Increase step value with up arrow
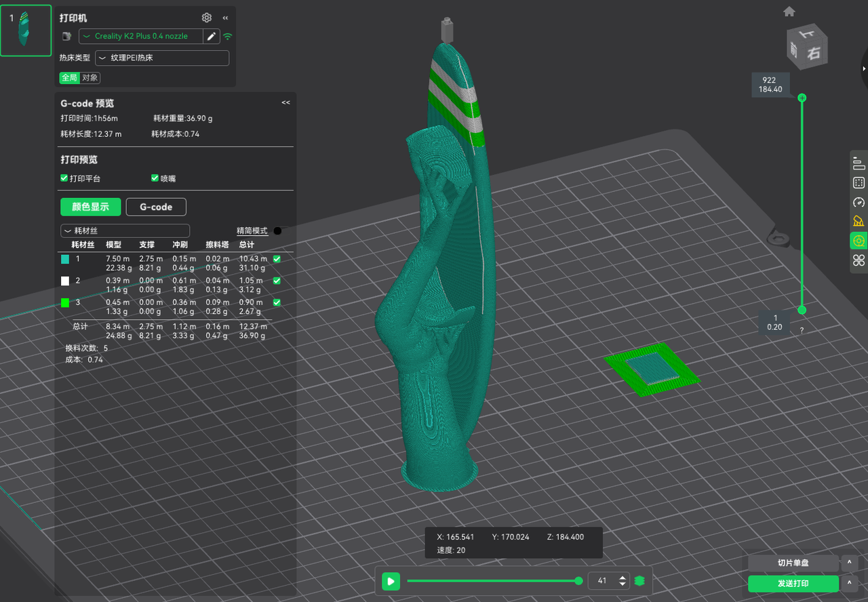 click(623, 578)
